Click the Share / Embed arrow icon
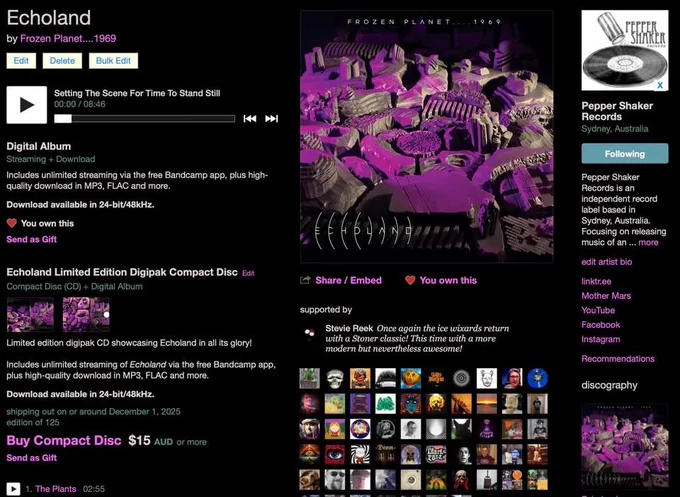The image size is (680, 497). point(305,280)
